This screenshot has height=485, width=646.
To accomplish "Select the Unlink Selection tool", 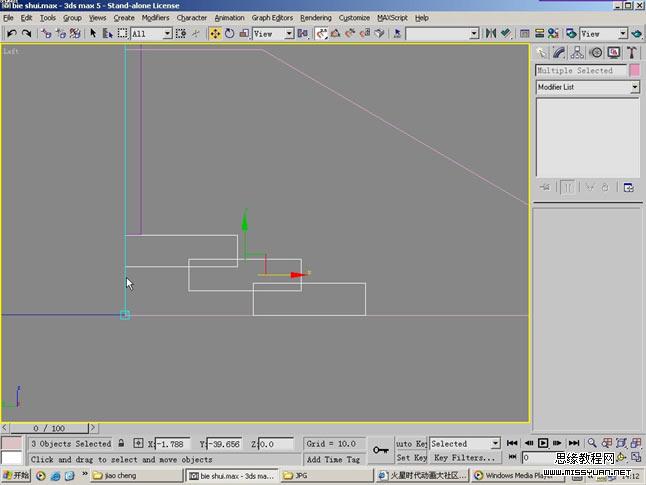I will 61,33.
